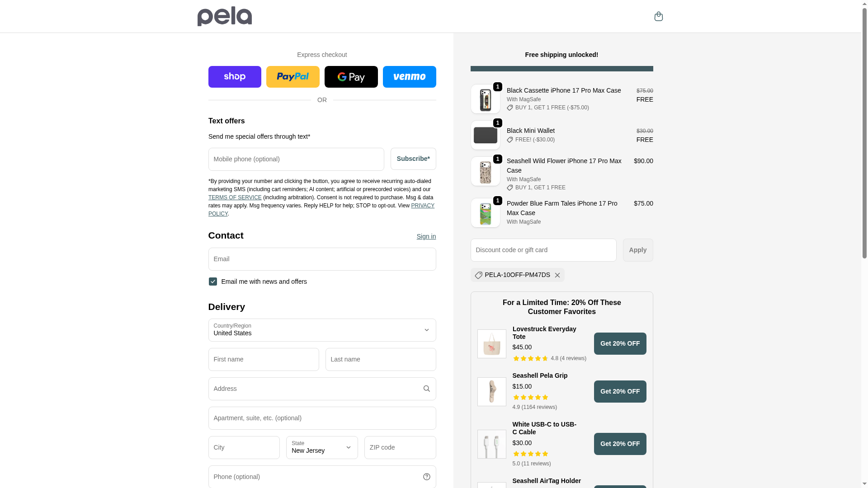This screenshot has width=868, height=488.
Task: Click the address search magnifier icon
Action: pyautogui.click(x=426, y=389)
